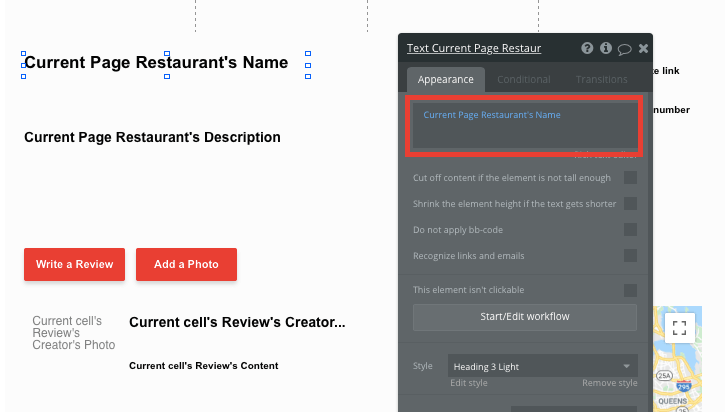Screen dimensions: 728x412
Task: Open the Style dropdown Heading 3 Light
Action: point(542,366)
